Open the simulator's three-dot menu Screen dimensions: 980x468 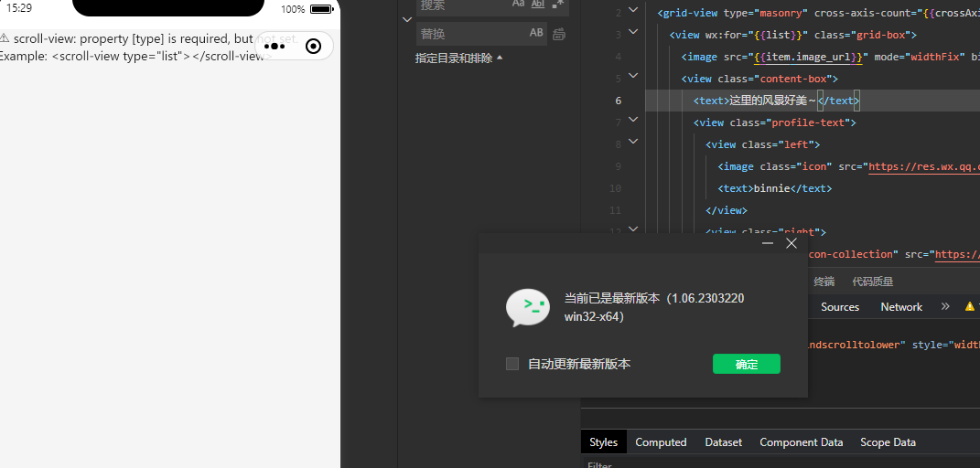tap(275, 47)
